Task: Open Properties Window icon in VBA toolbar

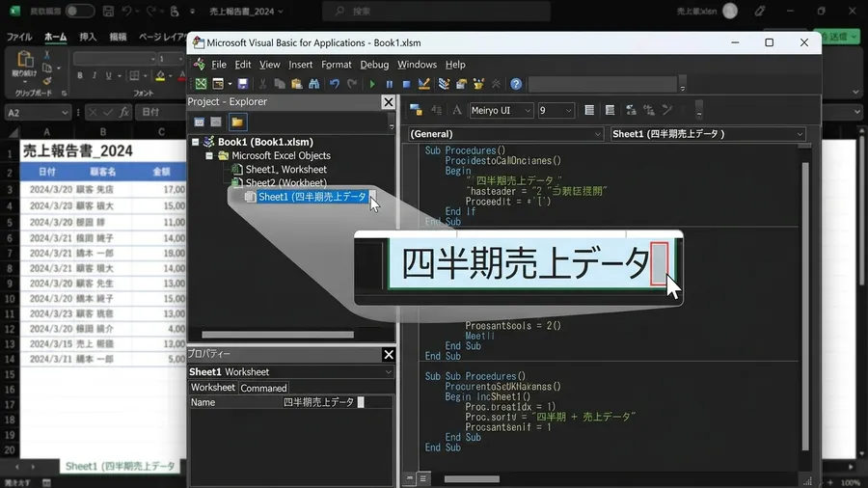Action: coord(461,84)
